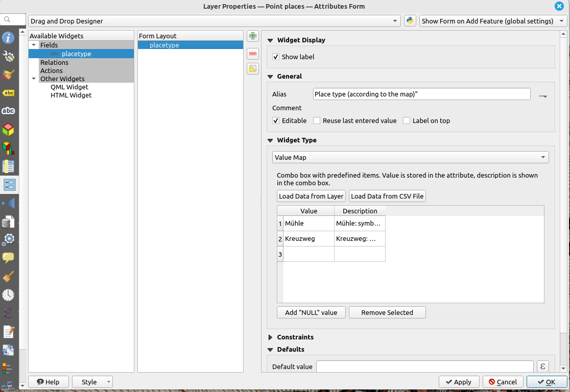The image size is (570, 392).
Task: Open the Drag and Drop Designer dropdown
Action: [x=215, y=21]
